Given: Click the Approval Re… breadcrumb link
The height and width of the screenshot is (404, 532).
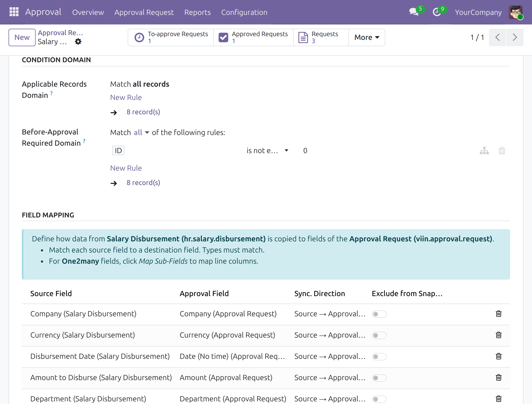Looking at the screenshot, I should pyautogui.click(x=60, y=33).
